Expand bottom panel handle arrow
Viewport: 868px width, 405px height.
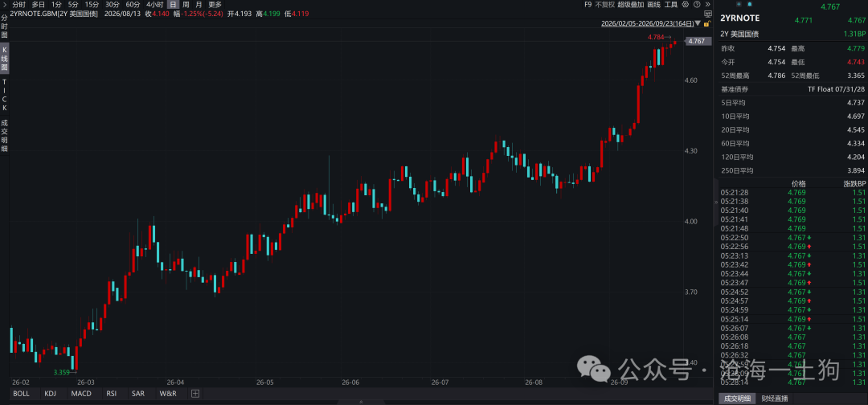pos(362,403)
